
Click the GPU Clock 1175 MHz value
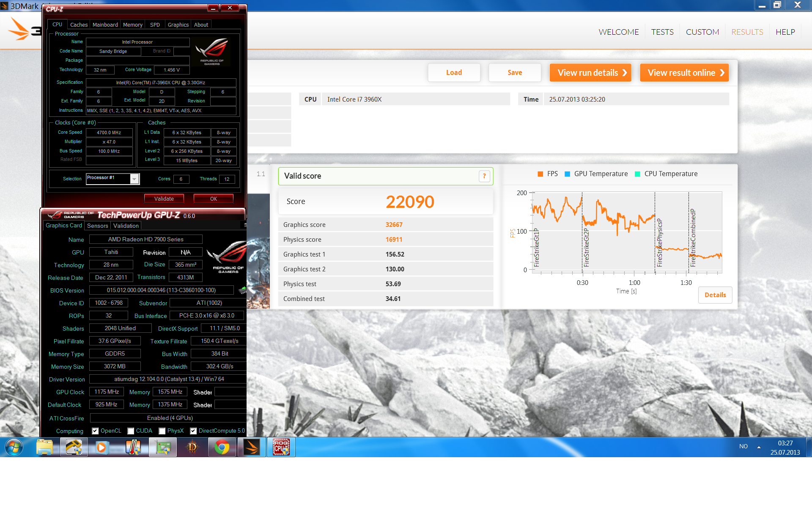click(107, 392)
